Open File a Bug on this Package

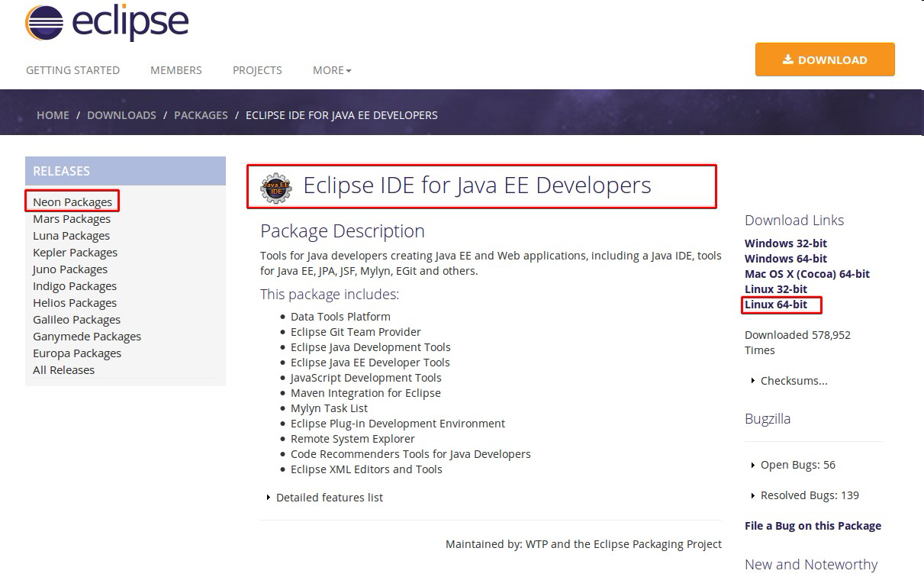point(813,526)
